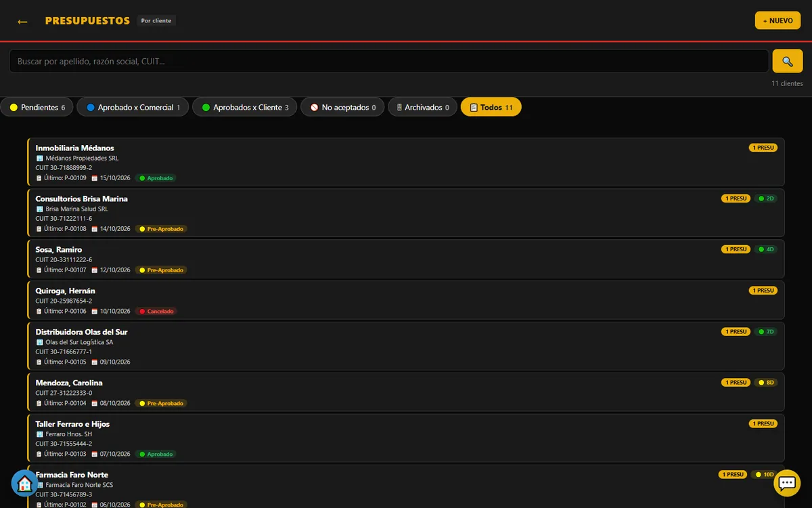Click the 7D badge on Distribuidora Olas del Sur
This screenshot has width=812, height=508.
point(766,332)
